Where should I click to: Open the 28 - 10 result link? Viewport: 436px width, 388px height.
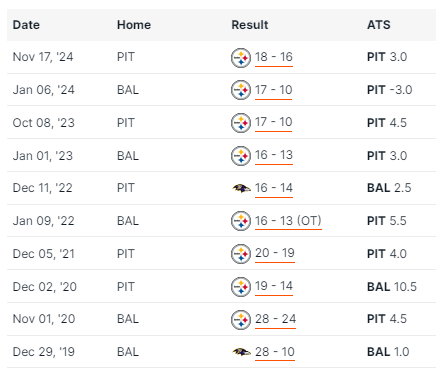pyautogui.click(x=275, y=352)
